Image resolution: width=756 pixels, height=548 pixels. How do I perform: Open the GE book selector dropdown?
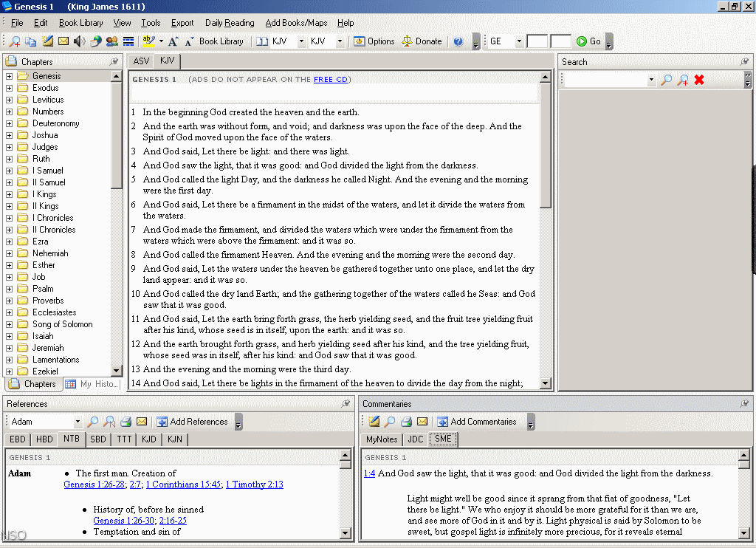click(519, 41)
